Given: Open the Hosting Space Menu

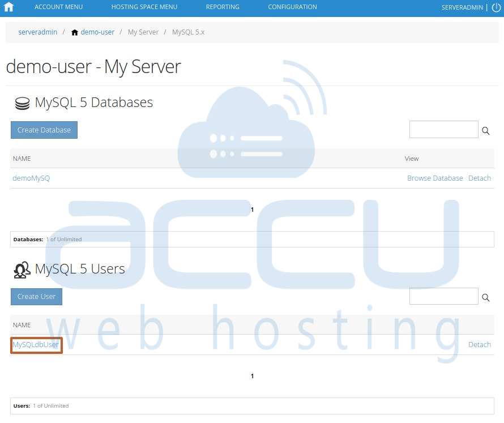Looking at the screenshot, I should [144, 7].
